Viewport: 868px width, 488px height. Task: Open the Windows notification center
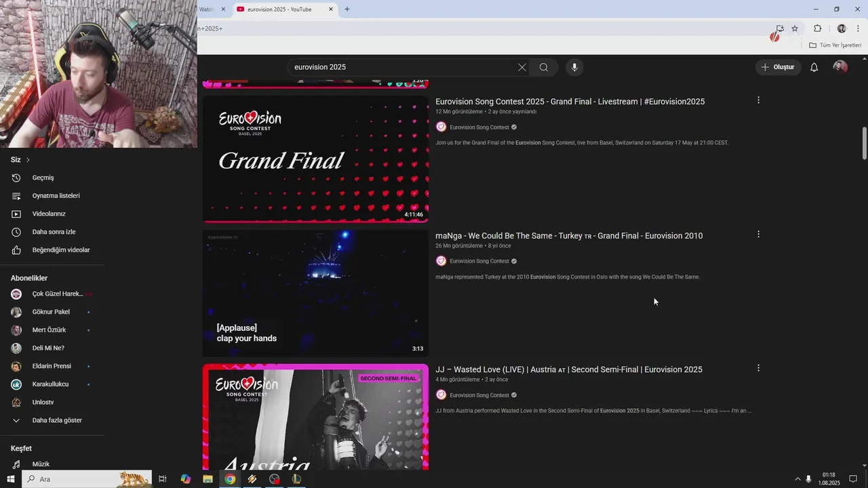[x=853, y=479]
